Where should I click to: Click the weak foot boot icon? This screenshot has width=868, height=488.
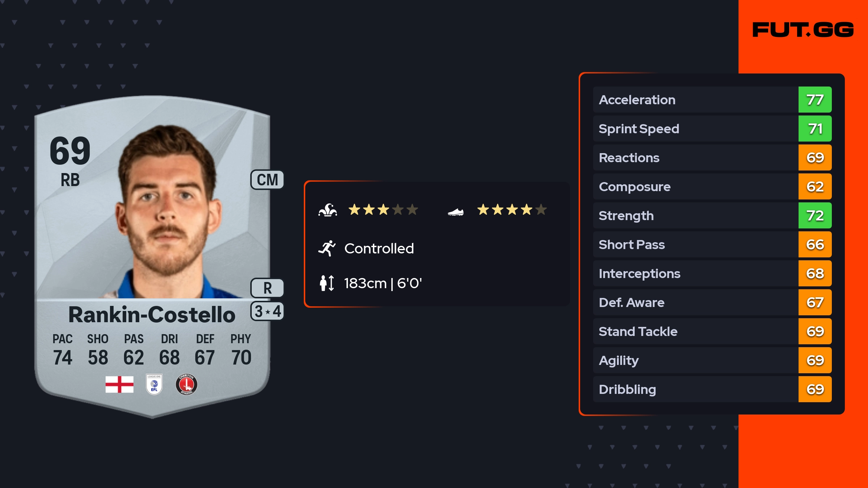click(456, 212)
